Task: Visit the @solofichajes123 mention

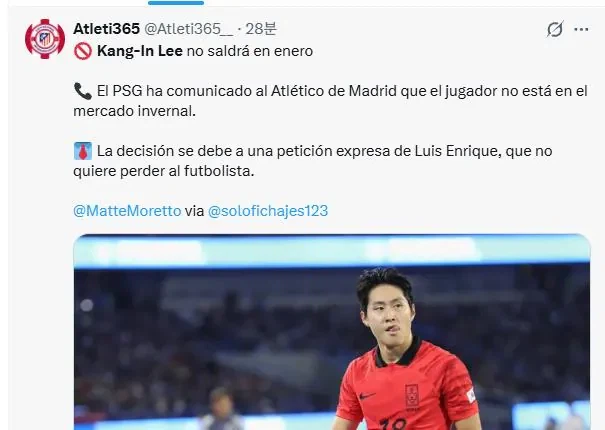Action: (x=268, y=211)
